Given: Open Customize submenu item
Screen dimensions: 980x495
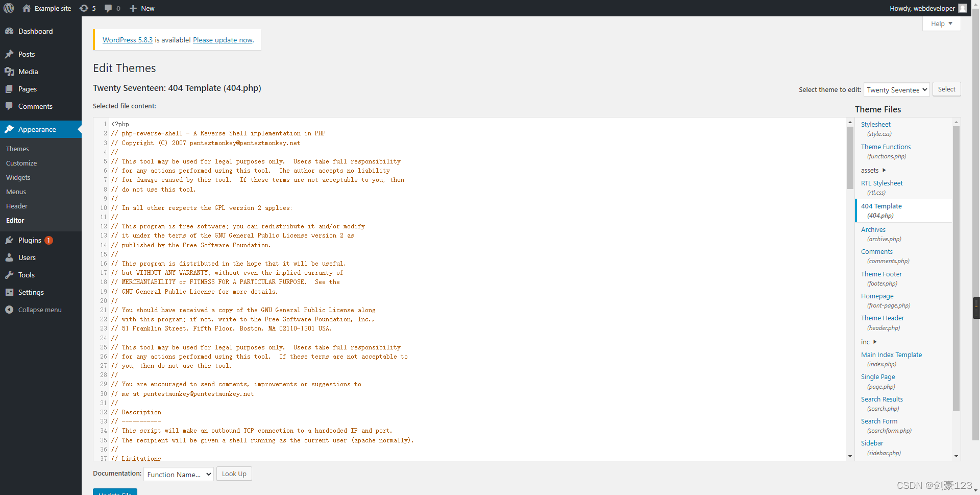Looking at the screenshot, I should [x=21, y=163].
